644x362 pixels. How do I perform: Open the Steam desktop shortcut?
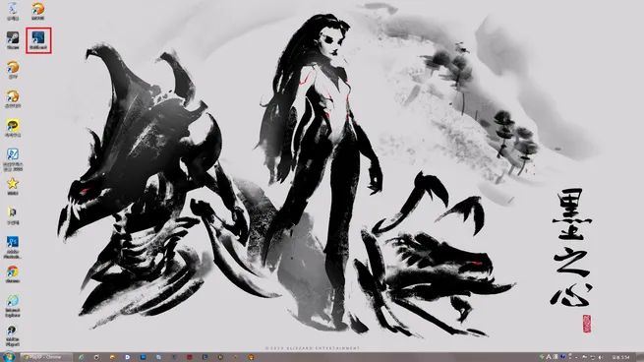(13, 40)
